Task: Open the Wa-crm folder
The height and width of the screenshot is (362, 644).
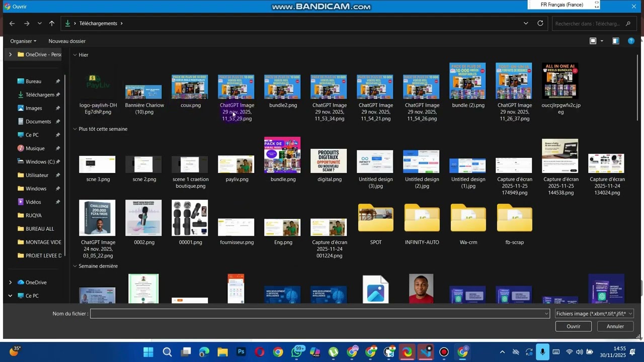Action: pyautogui.click(x=468, y=224)
